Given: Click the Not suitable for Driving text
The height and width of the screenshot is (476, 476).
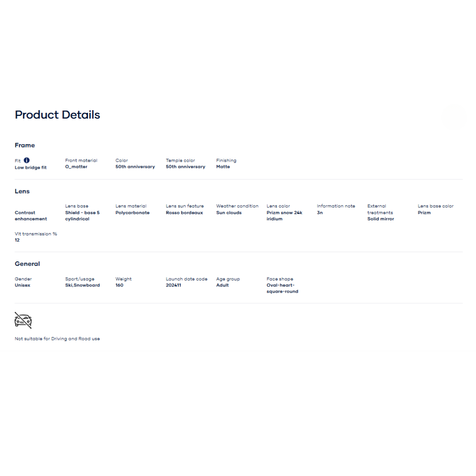Looking at the screenshot, I should pyautogui.click(x=57, y=339).
